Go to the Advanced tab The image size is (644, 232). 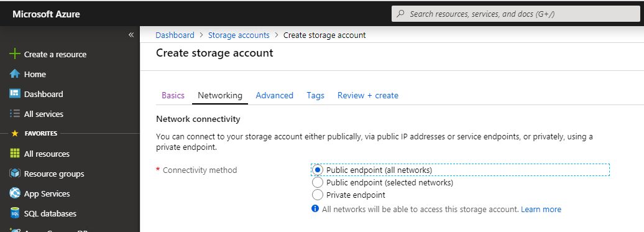click(274, 95)
